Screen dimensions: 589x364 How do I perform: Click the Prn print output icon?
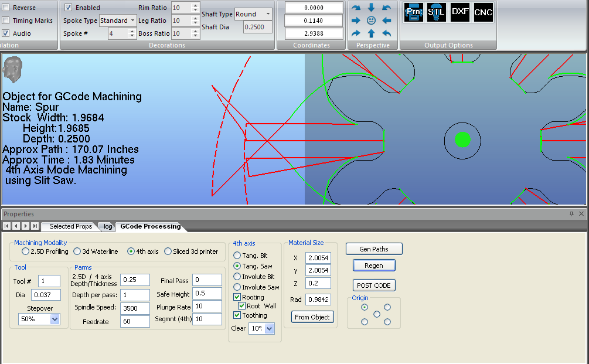[414, 12]
